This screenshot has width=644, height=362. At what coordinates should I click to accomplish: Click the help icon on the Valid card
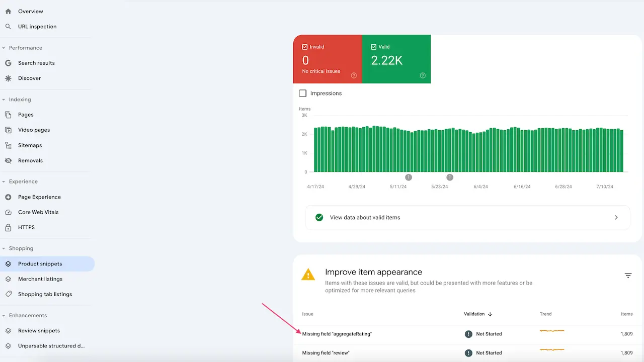423,76
